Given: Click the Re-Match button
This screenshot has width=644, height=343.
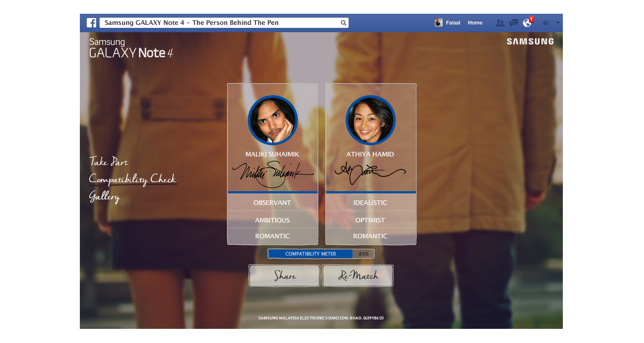Looking at the screenshot, I should tap(358, 275).
